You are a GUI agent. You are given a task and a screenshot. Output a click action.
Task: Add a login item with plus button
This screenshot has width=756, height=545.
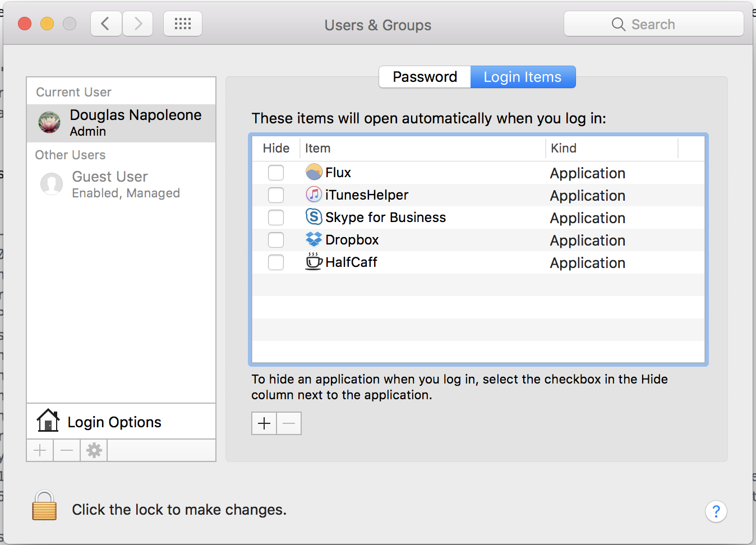pyautogui.click(x=264, y=423)
